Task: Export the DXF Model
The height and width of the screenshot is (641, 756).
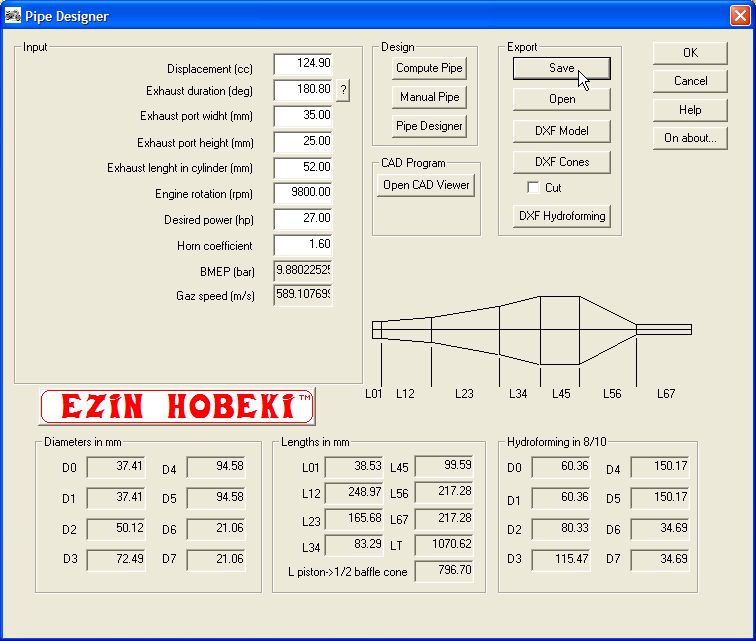Action: [x=561, y=131]
